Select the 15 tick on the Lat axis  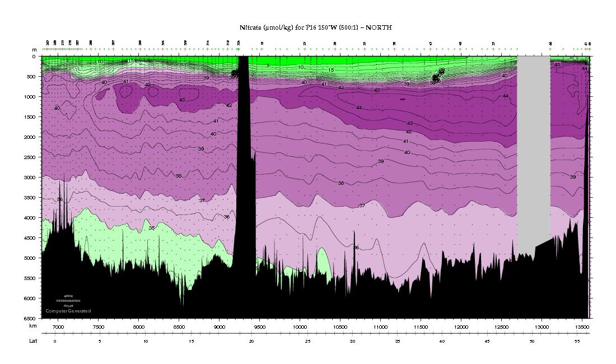coord(192,342)
